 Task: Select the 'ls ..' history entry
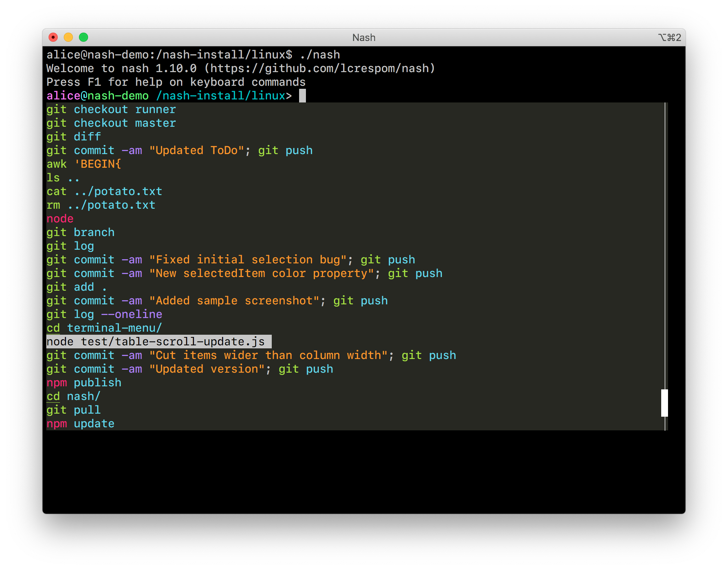[x=63, y=178]
